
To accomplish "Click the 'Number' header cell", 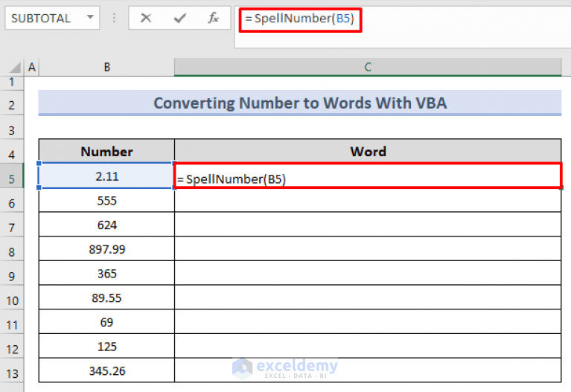I will 106,151.
